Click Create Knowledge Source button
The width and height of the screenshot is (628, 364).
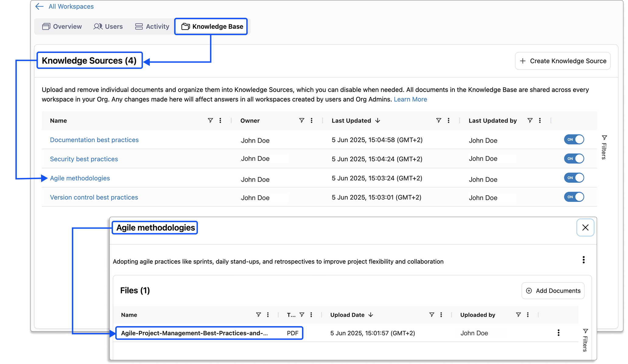point(563,61)
